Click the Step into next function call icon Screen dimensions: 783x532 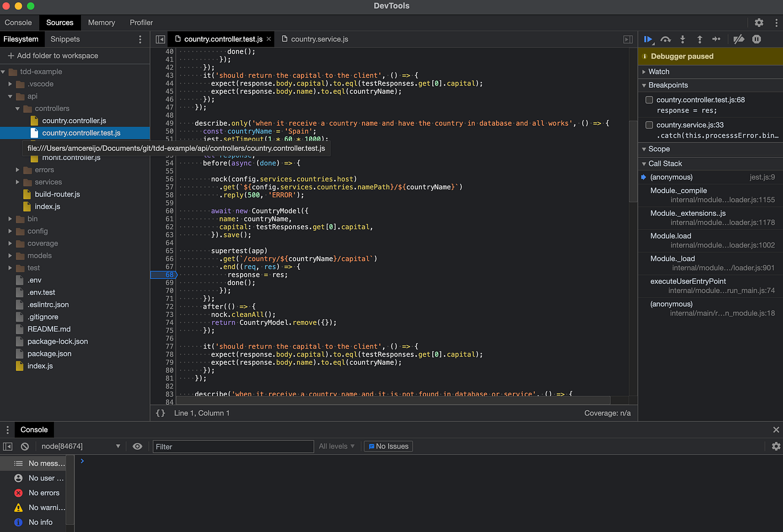pyautogui.click(x=682, y=39)
